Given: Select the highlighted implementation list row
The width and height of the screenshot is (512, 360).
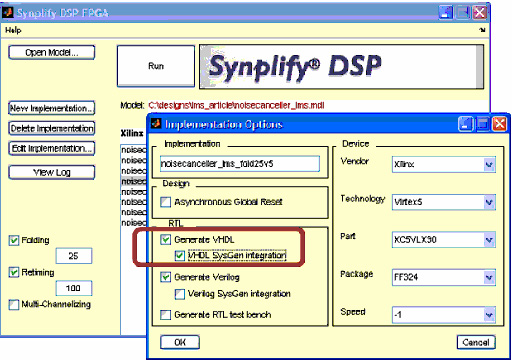Looking at the screenshot, I should point(134,181).
